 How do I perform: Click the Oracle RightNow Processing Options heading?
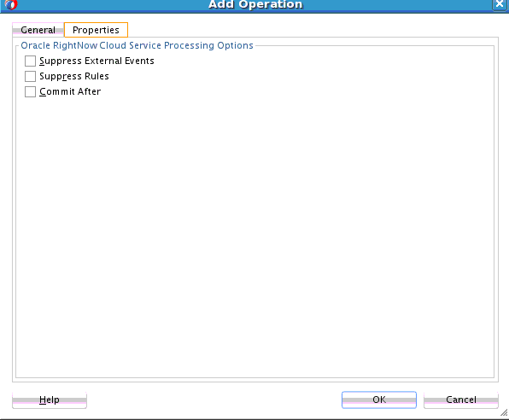137,45
